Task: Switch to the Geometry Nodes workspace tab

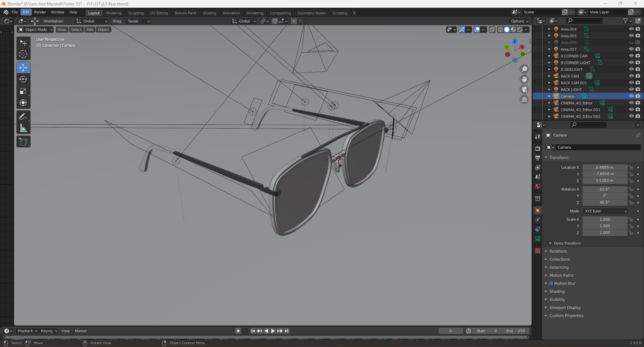Action: 311,13
